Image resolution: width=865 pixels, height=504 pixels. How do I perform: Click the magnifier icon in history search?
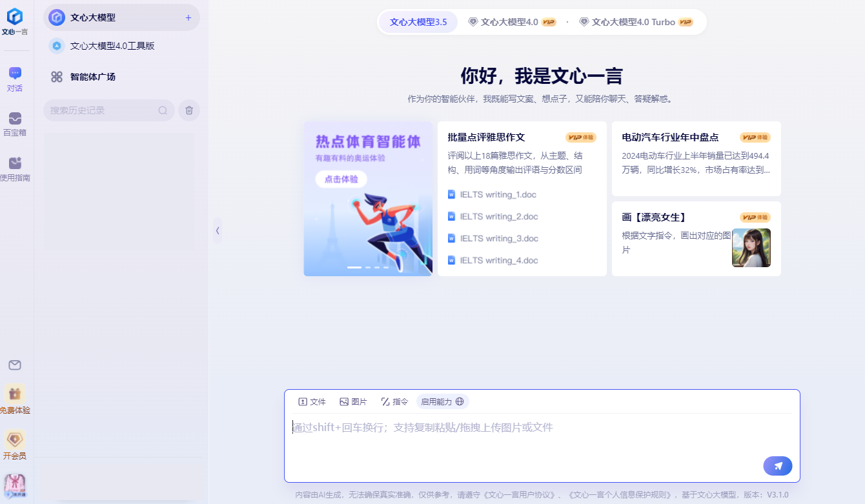pos(163,110)
